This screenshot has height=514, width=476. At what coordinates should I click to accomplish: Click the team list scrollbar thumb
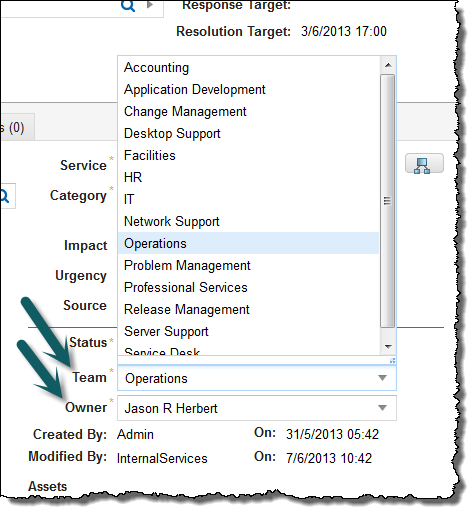388,201
